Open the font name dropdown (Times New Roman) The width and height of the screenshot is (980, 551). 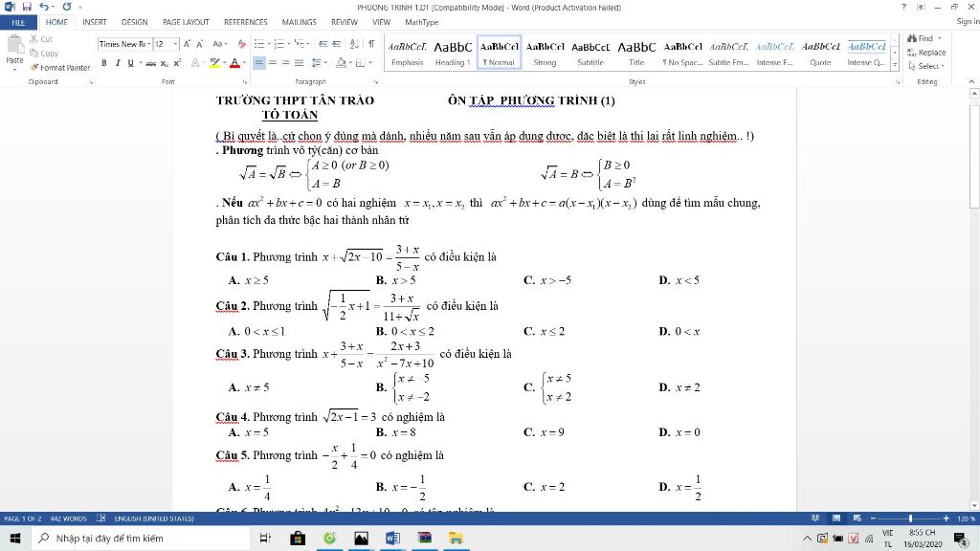(x=148, y=44)
